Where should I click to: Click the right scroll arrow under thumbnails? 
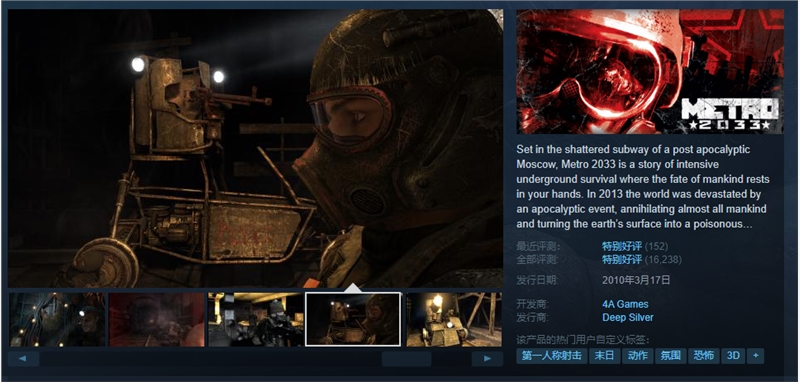[x=487, y=359]
